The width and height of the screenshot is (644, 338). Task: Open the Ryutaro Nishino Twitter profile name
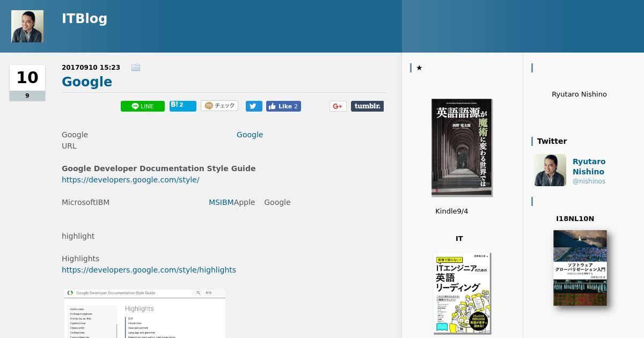click(x=589, y=166)
